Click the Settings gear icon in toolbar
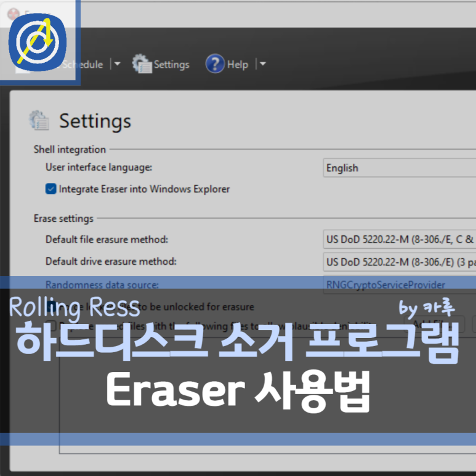 pos(142,64)
